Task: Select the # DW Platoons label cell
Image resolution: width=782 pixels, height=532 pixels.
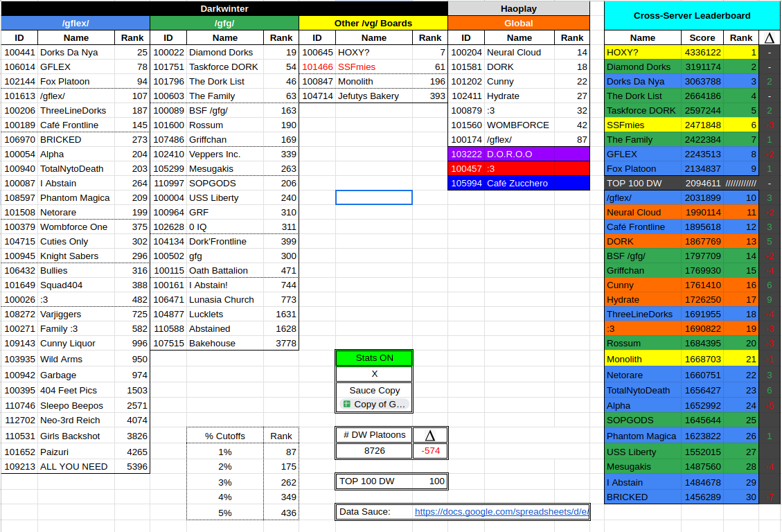Action: (x=374, y=435)
